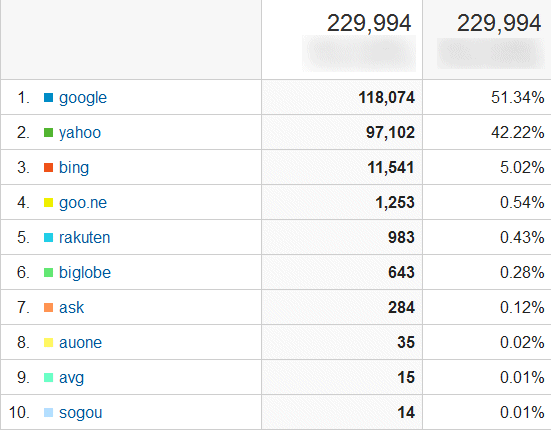Select the 42.22% percentage cell
The width and height of the screenshot is (551, 430).
[487, 132]
